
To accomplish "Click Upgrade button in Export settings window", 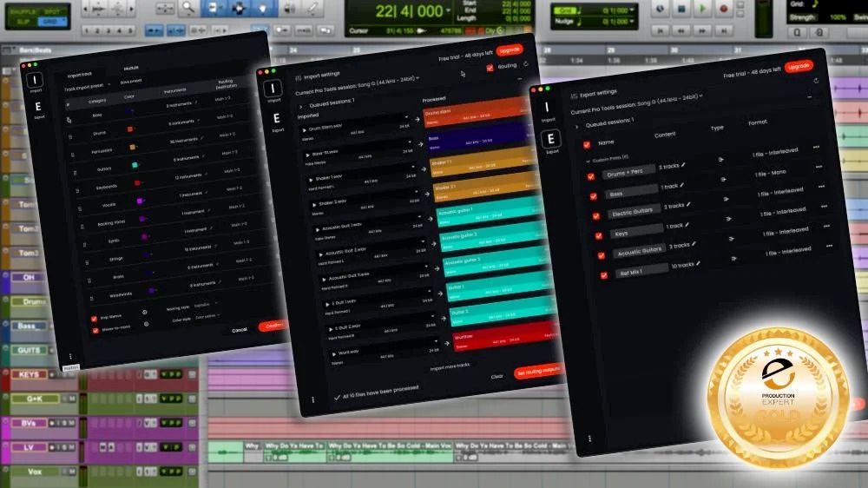I will 799,67.
